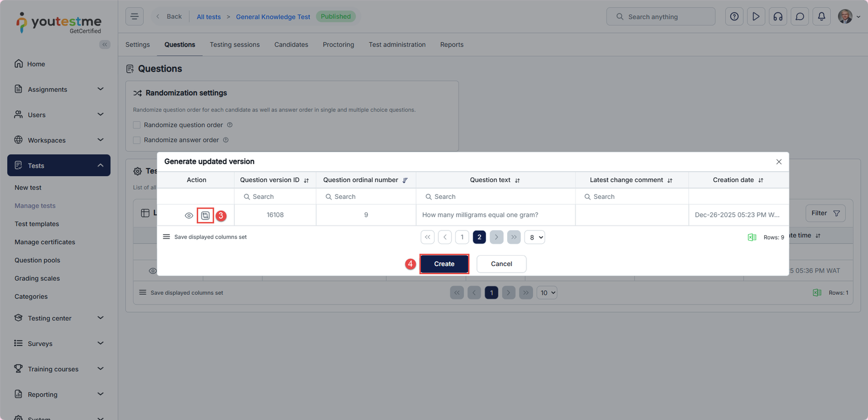Open the chat messages icon
This screenshot has width=868, height=420.
click(800, 17)
